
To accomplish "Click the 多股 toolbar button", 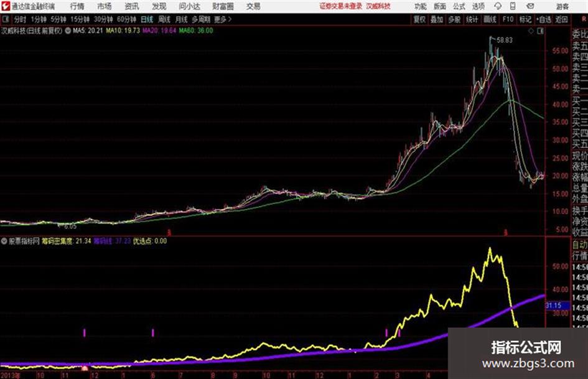I will (454, 19).
